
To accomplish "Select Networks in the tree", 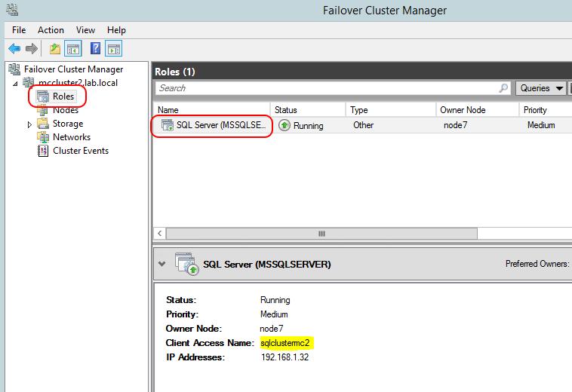I will pos(72,137).
